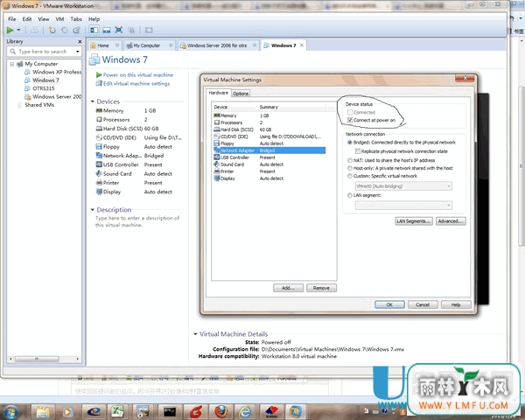Click OK in Virtual Machine Settings
Viewport: 525px width, 420px height.
pyautogui.click(x=389, y=304)
